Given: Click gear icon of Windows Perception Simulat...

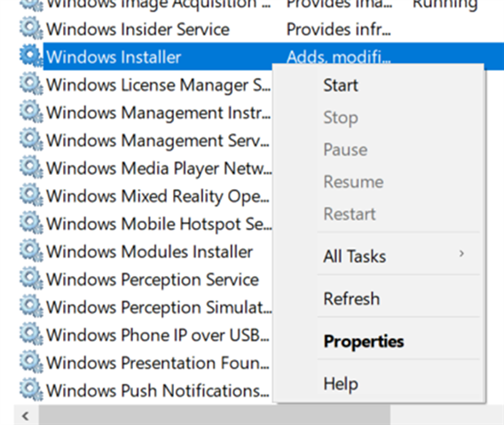Looking at the screenshot, I should [31, 307].
